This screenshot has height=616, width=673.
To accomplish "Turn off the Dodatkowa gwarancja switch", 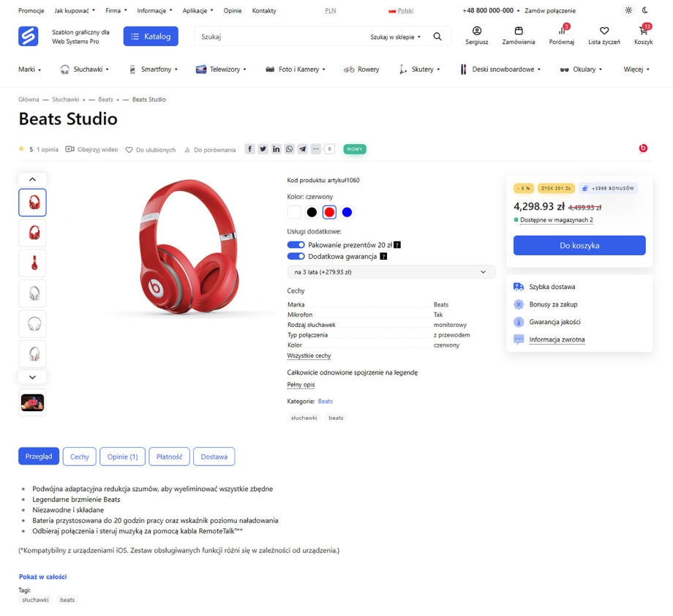I will (x=296, y=256).
